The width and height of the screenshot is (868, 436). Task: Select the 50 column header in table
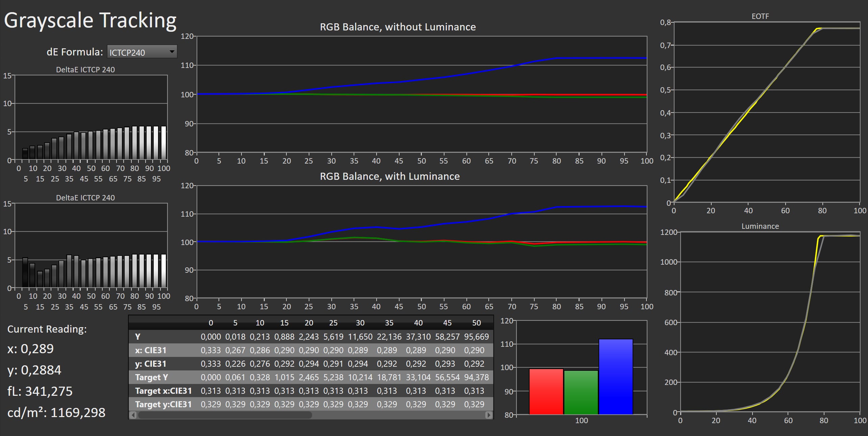pyautogui.click(x=476, y=323)
